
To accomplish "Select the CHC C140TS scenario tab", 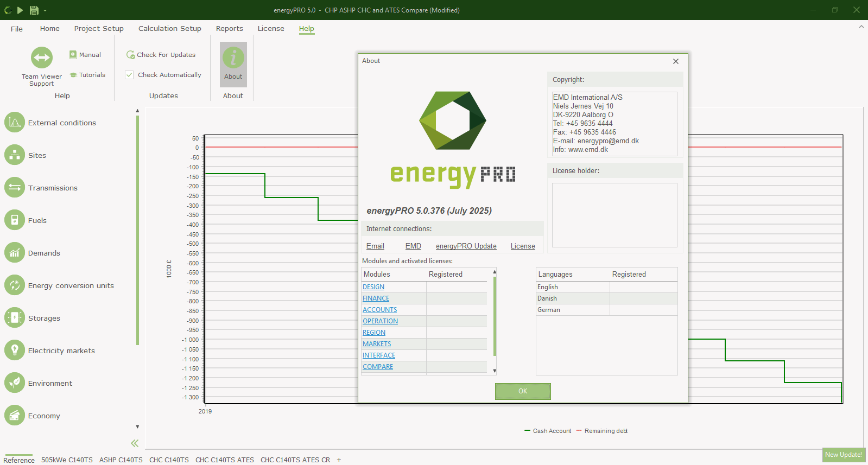I will pos(169,460).
